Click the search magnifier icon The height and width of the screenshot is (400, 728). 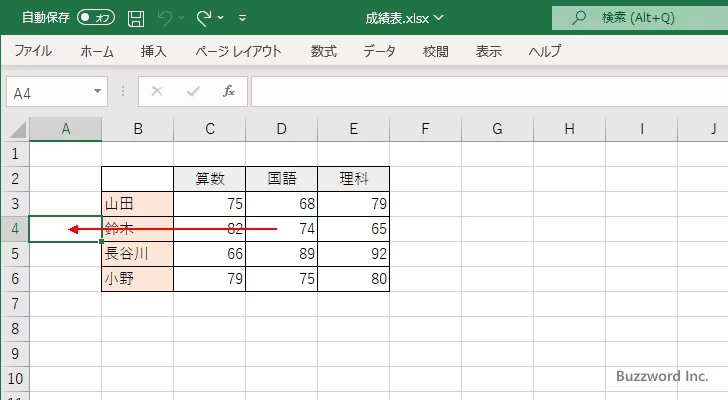point(578,18)
